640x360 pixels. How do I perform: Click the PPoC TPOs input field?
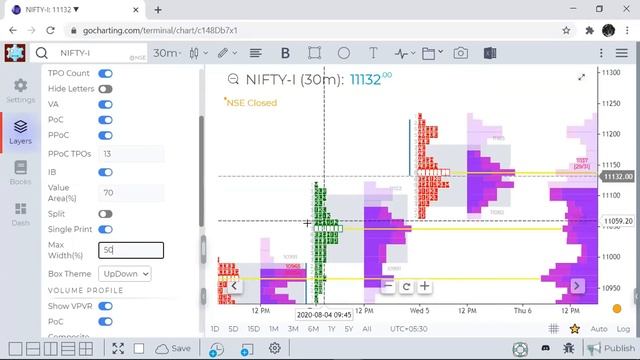click(131, 154)
